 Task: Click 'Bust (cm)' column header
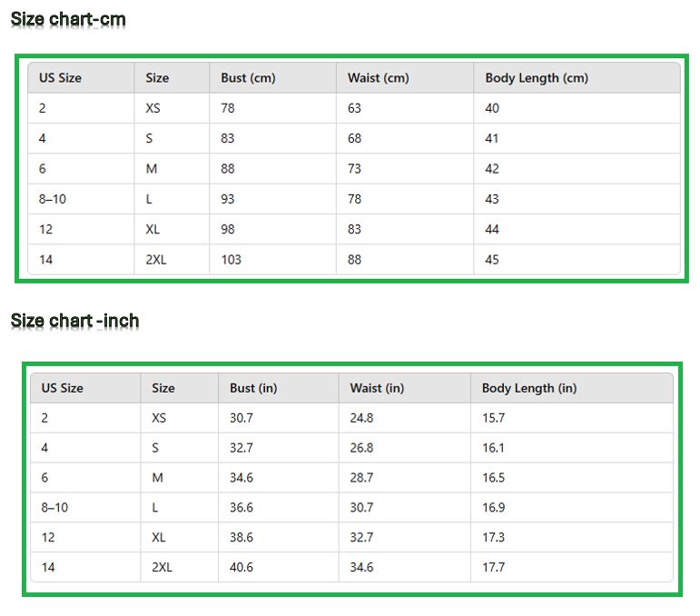[248, 78]
